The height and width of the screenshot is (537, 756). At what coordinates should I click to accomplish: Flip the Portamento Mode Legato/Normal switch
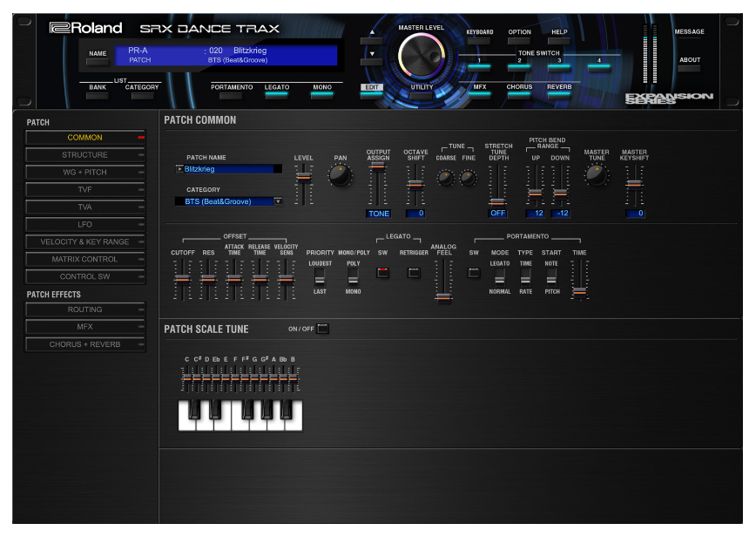500,277
